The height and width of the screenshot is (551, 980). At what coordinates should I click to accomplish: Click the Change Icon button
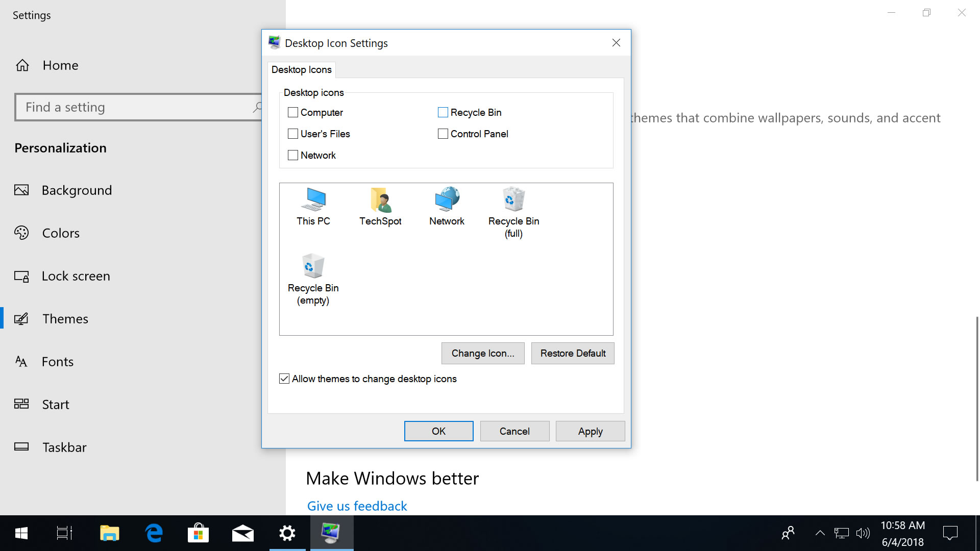(482, 353)
